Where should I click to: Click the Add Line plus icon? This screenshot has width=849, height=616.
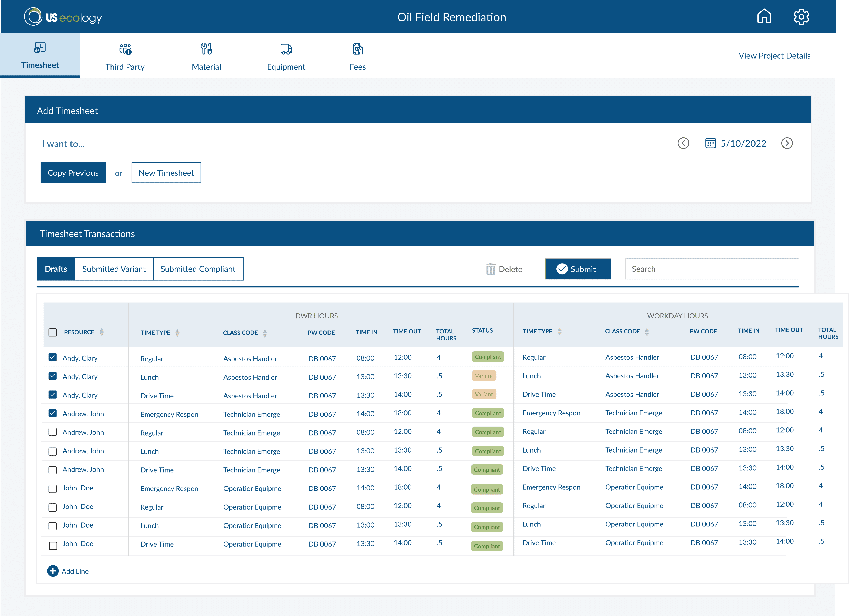53,571
